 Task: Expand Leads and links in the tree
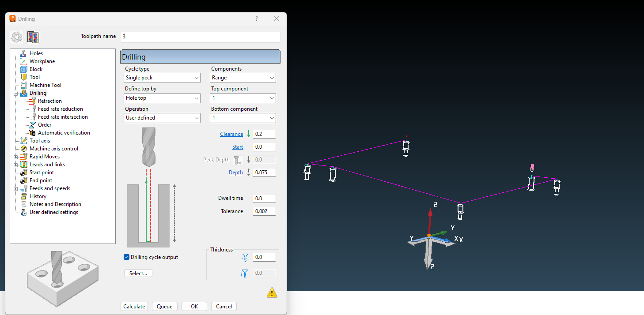pyautogui.click(x=15, y=164)
